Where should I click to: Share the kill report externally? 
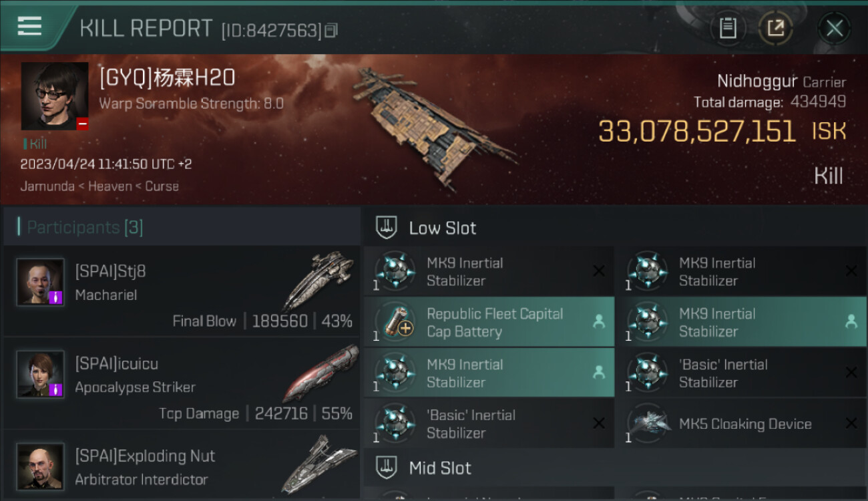tap(776, 28)
